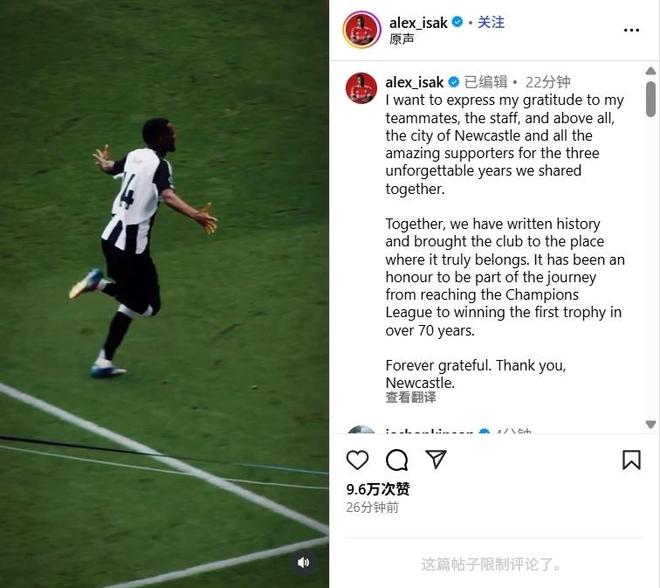Open alex_isak profile picture in header
Screen dimensions: 660x588
pyautogui.click(x=362, y=30)
